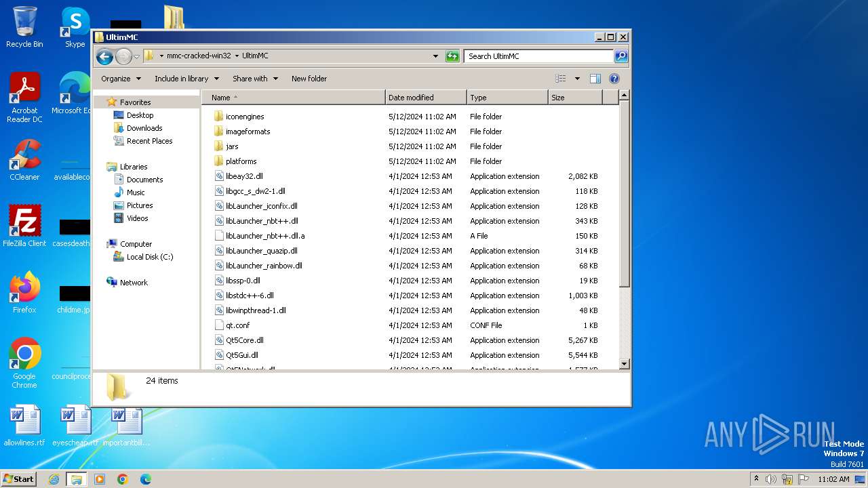Open the view options dropdown arrow

577,79
